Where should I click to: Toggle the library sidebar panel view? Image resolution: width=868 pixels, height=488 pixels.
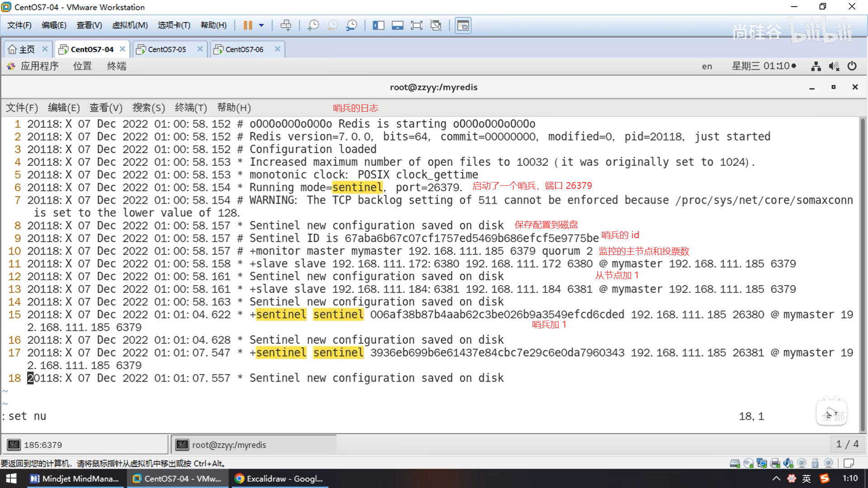point(378,25)
